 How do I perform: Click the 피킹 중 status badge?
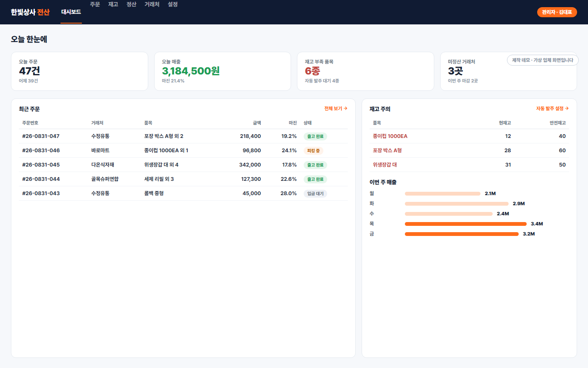point(313,151)
